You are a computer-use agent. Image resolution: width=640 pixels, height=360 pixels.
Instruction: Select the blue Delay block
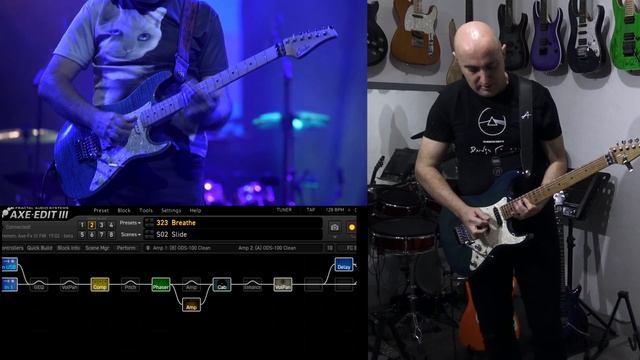(x=344, y=264)
